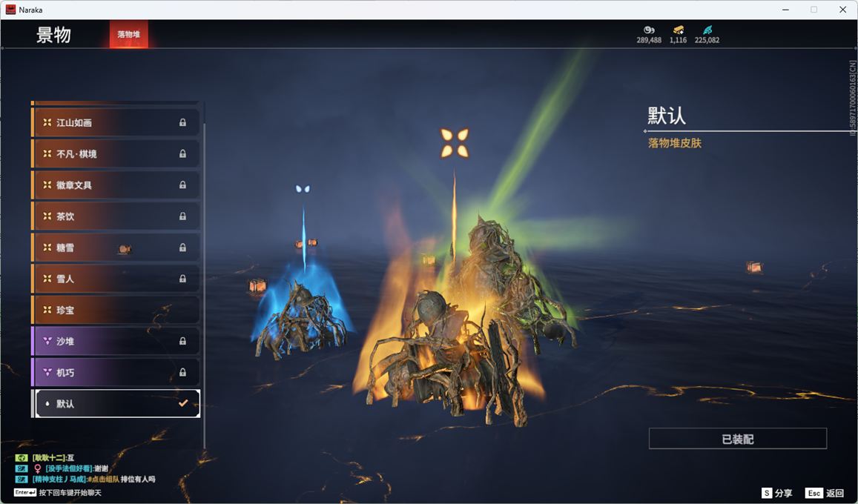Viewport: 858px width, 504px height.
Task: Select the 默认 default skin row
Action: 116,403
